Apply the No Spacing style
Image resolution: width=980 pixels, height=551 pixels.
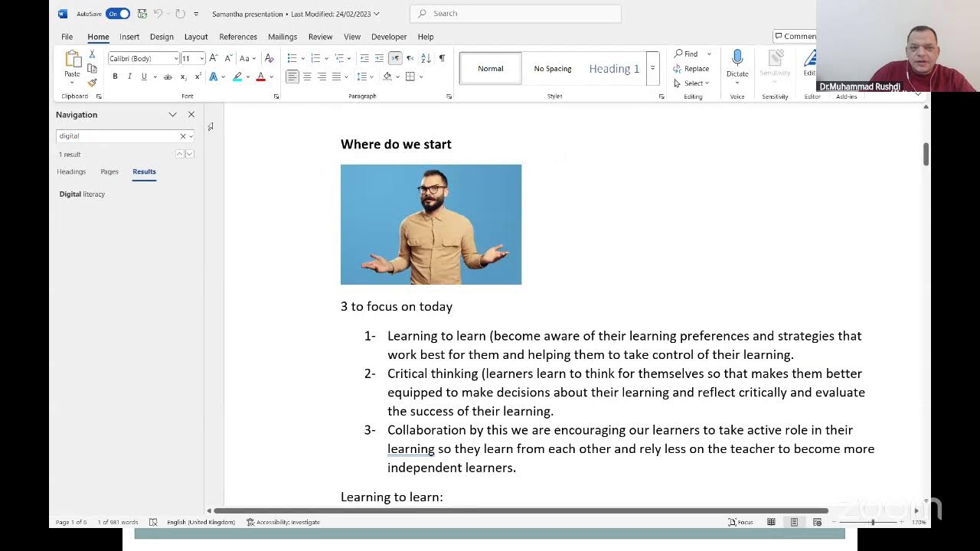point(553,68)
